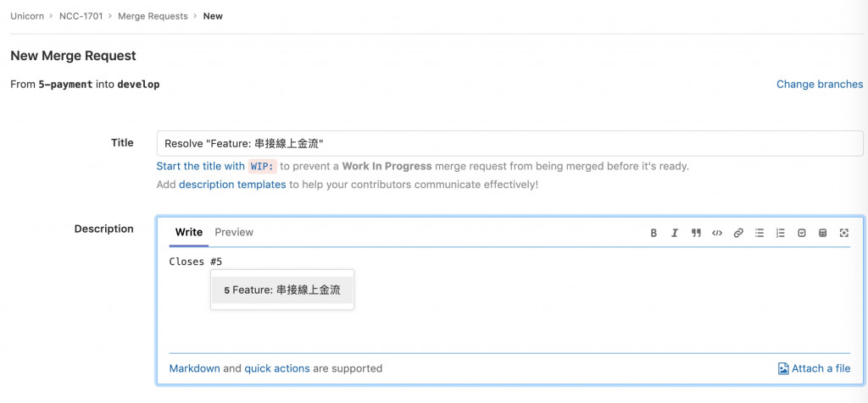Viewport: 868px width, 403px height.
Task: Apply bold formatting in description toolbar
Action: point(654,233)
